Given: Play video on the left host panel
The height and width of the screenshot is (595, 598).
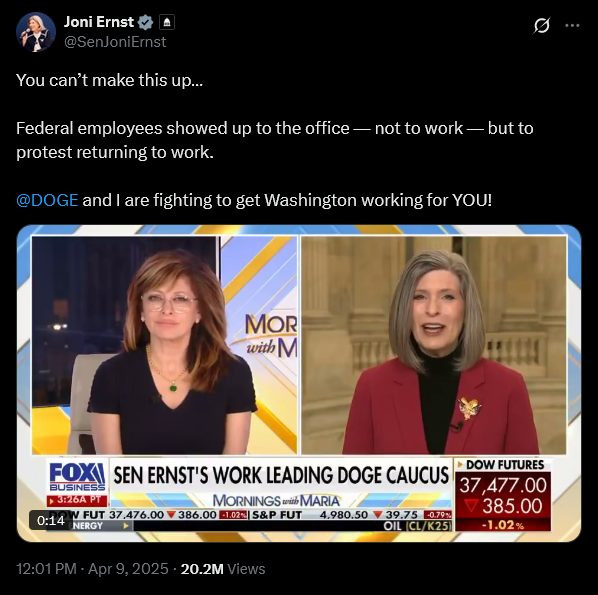Looking at the screenshot, I should (x=164, y=345).
